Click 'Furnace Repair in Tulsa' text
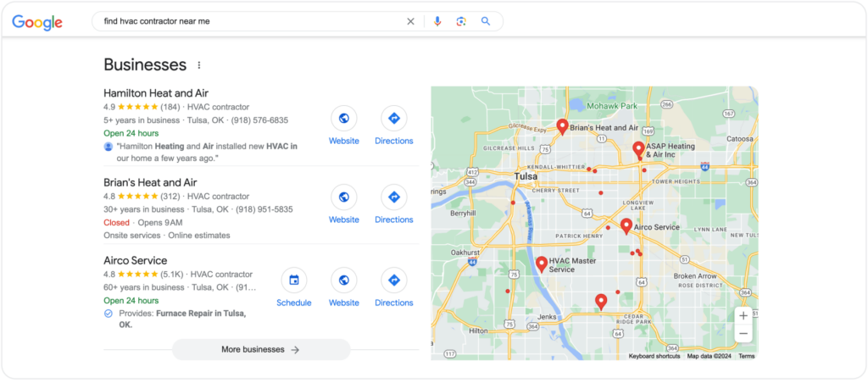The width and height of the screenshot is (868, 389). 201,314
